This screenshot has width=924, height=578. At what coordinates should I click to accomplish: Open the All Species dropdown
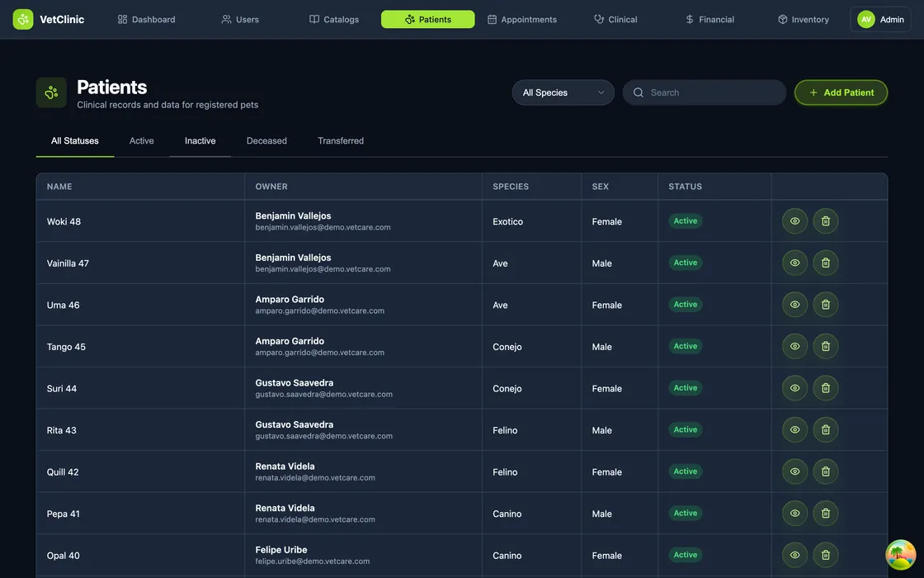(563, 92)
